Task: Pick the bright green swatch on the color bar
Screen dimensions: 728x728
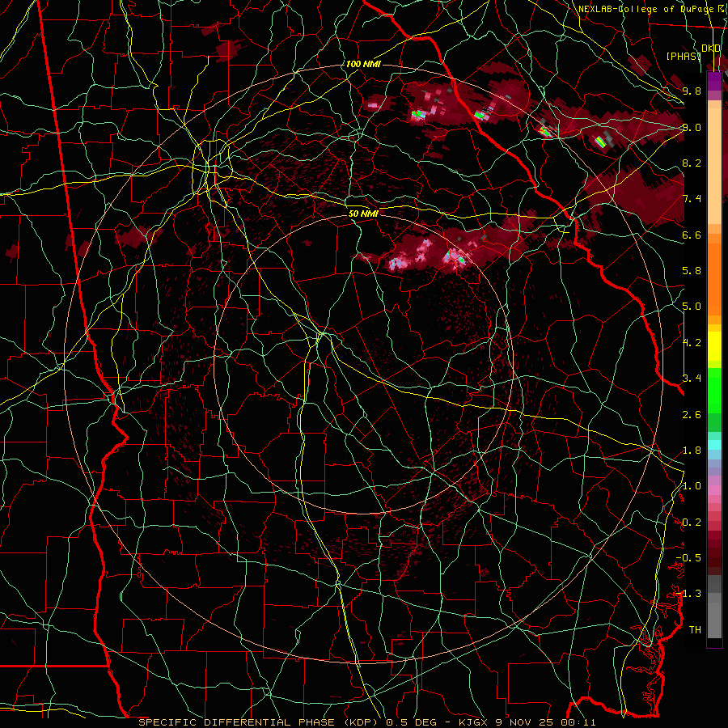Action: coord(714,390)
